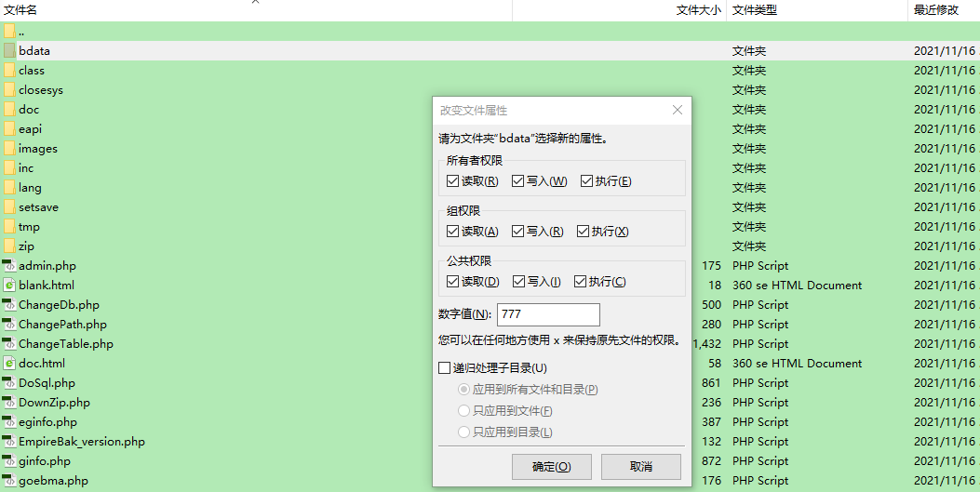
Task: Click the DownZip.php file icon
Action: pos(8,402)
